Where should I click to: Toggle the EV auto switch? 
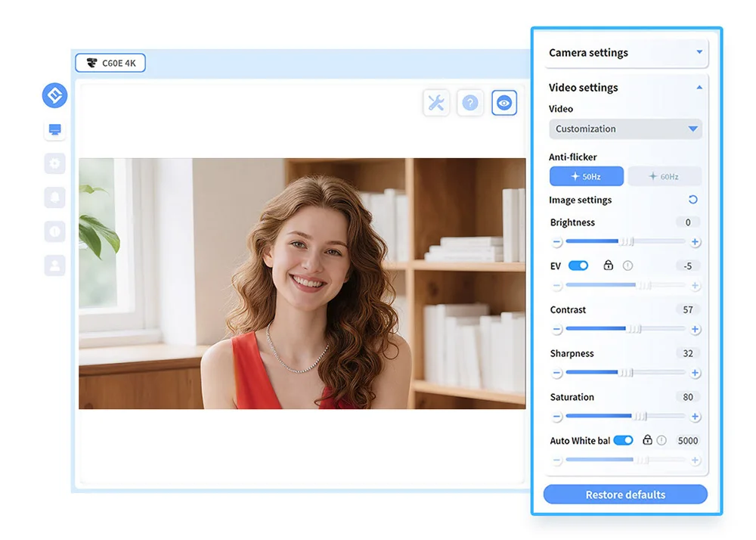[x=578, y=265]
